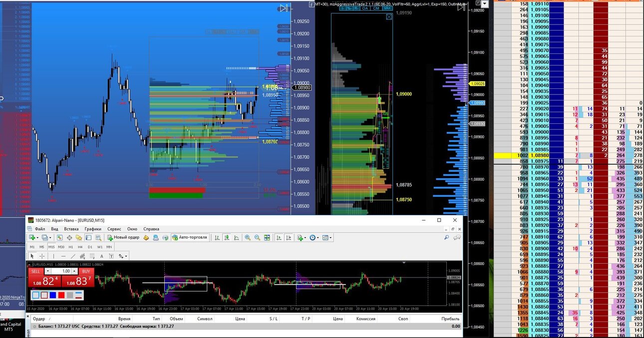The image size is (644, 338).
Task: Open the new chart icon in MetaTrader toolbar
Action: [x=31, y=237]
